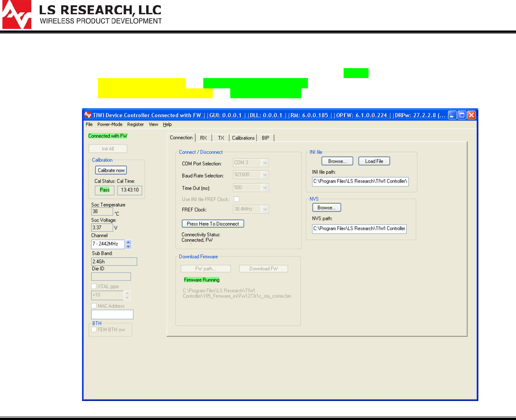Click the Die ID field
Image resolution: width=516 pixels, height=420 pixels.
(x=111, y=277)
